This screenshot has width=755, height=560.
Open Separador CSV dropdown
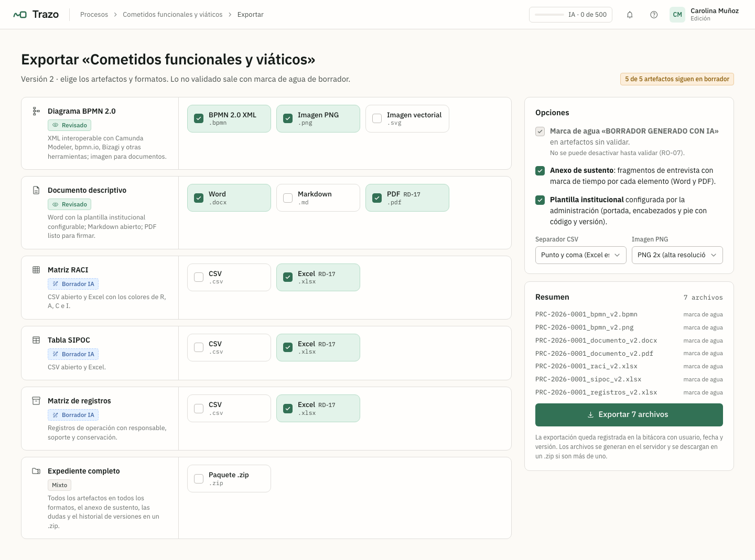click(581, 255)
